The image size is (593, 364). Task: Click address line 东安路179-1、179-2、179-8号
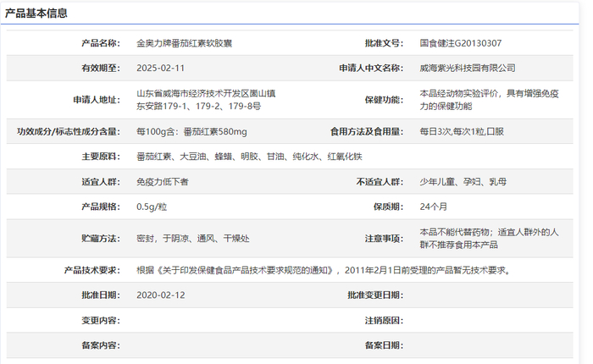click(198, 106)
